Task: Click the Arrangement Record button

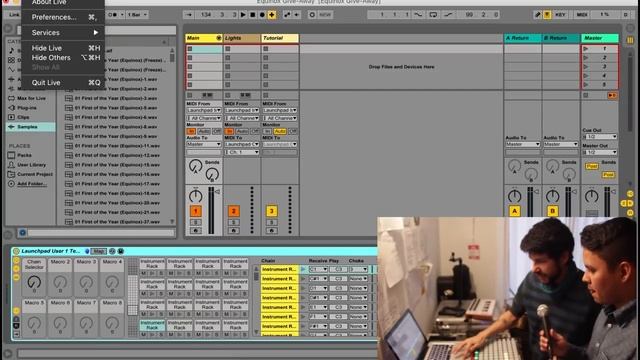Action: (x=262, y=15)
